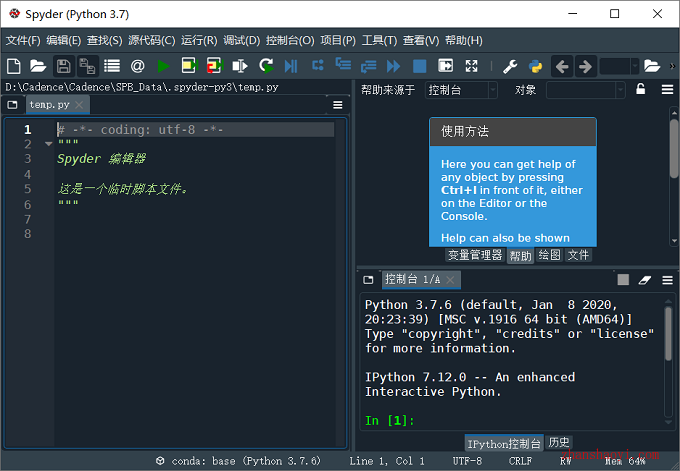Open the help source dropdown 控制台

pyautogui.click(x=461, y=90)
